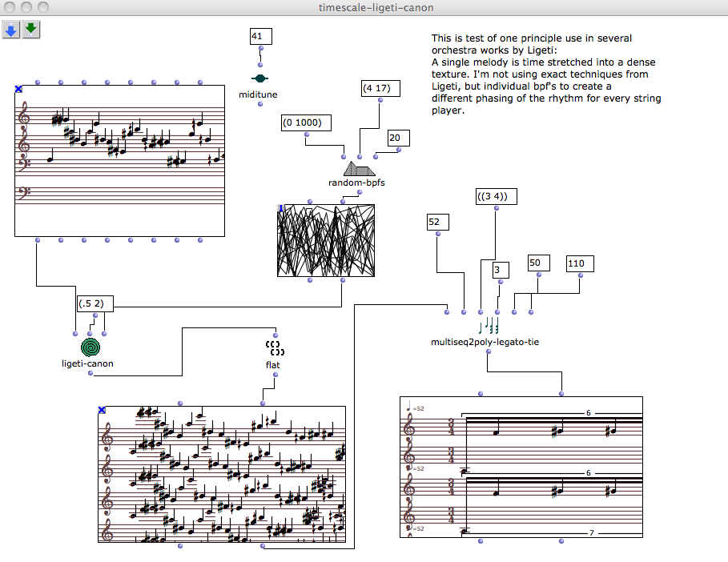728x562 pixels.
Task: Select the random-bpfs function icon
Action: (358, 169)
